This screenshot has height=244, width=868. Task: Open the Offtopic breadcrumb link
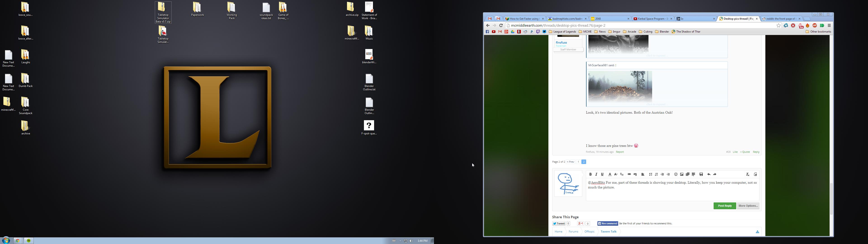[x=589, y=232]
